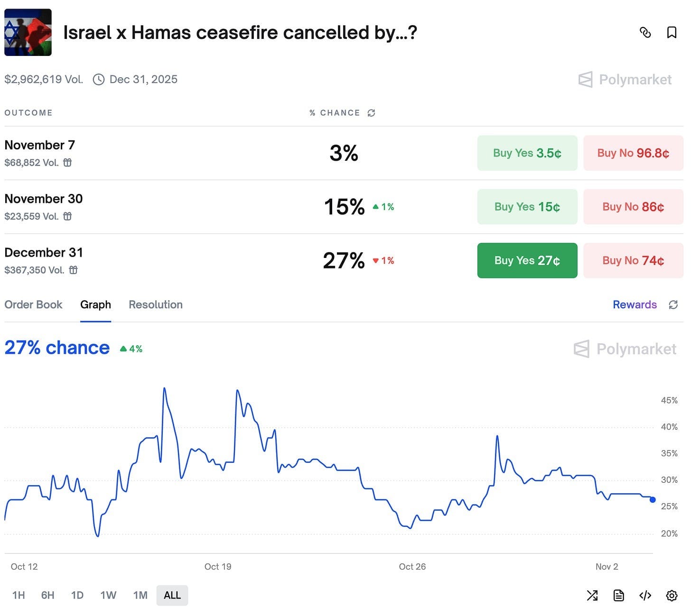Open the embed code icon

[645, 596]
